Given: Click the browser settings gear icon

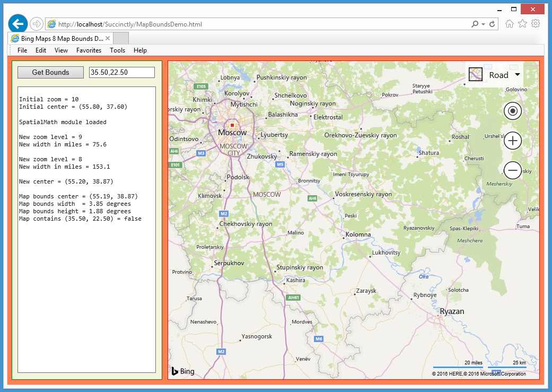Looking at the screenshot, I should [536, 24].
